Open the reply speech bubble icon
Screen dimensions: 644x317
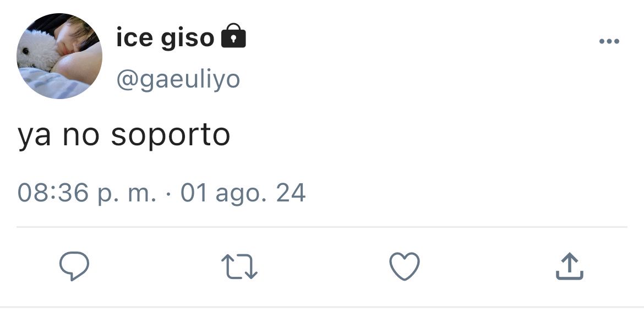tap(74, 266)
